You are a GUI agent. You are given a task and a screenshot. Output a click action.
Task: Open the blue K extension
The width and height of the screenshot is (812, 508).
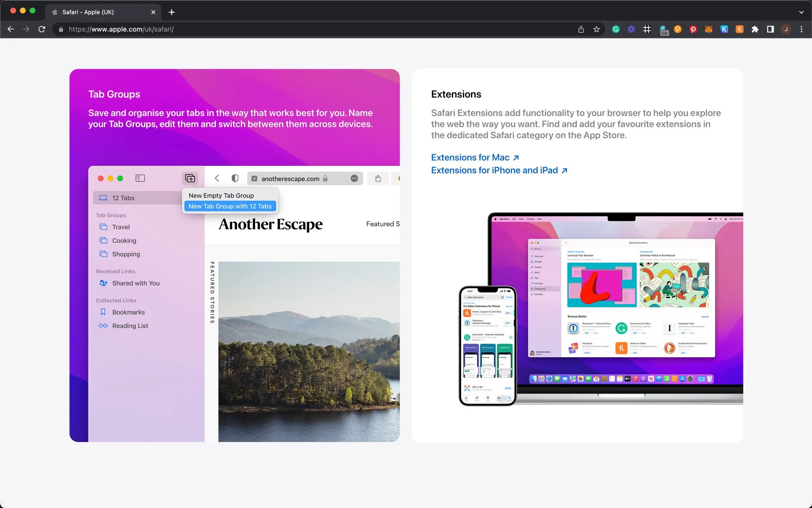[x=724, y=29]
